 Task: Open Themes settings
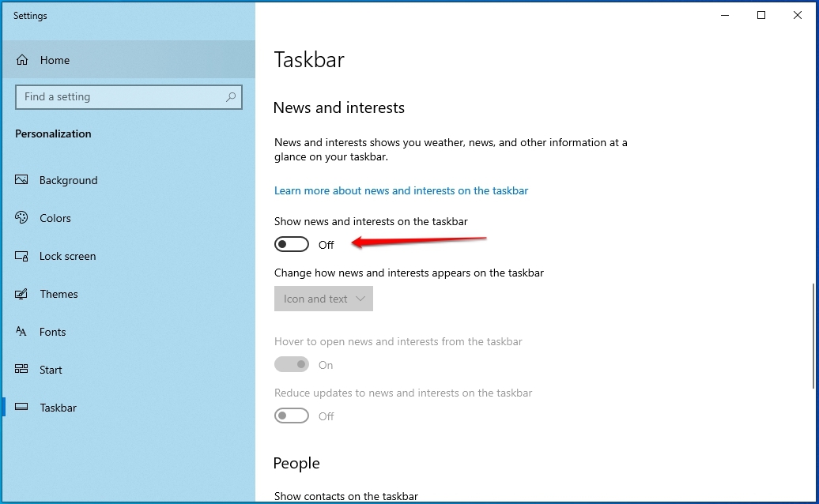point(128,294)
